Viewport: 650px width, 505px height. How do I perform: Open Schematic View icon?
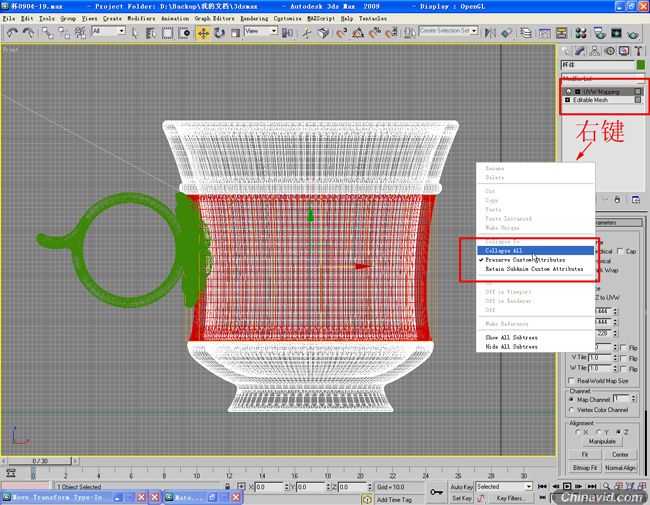[x=561, y=33]
